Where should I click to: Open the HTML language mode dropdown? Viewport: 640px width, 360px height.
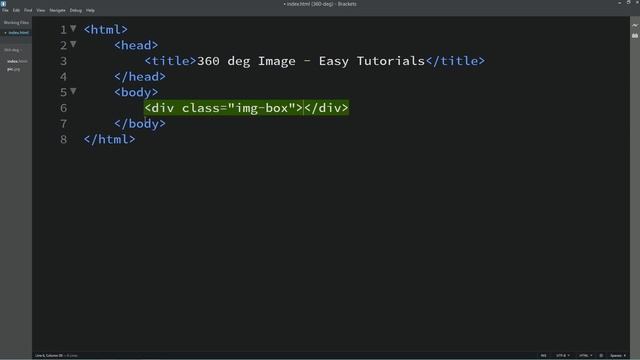585,356
